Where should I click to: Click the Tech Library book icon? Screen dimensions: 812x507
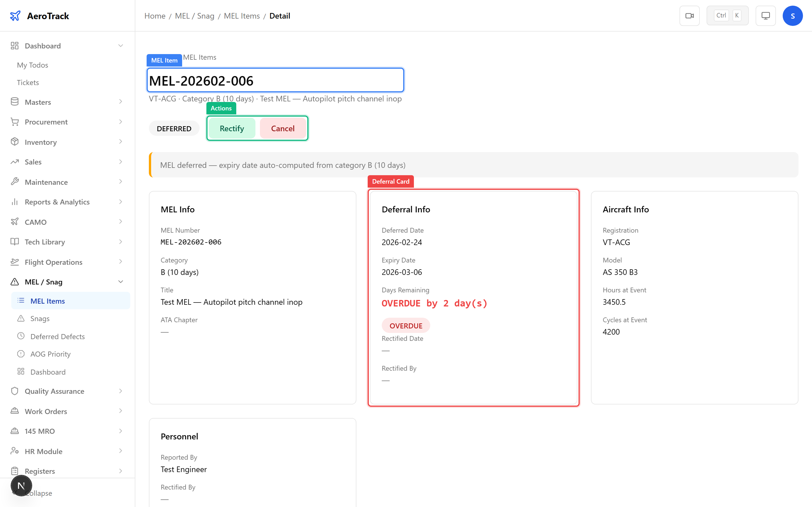[15, 242]
